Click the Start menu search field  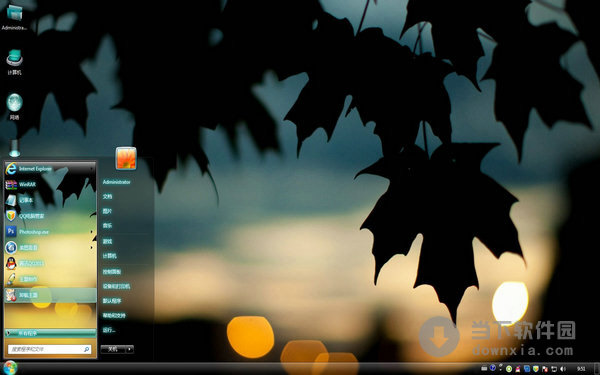point(49,349)
